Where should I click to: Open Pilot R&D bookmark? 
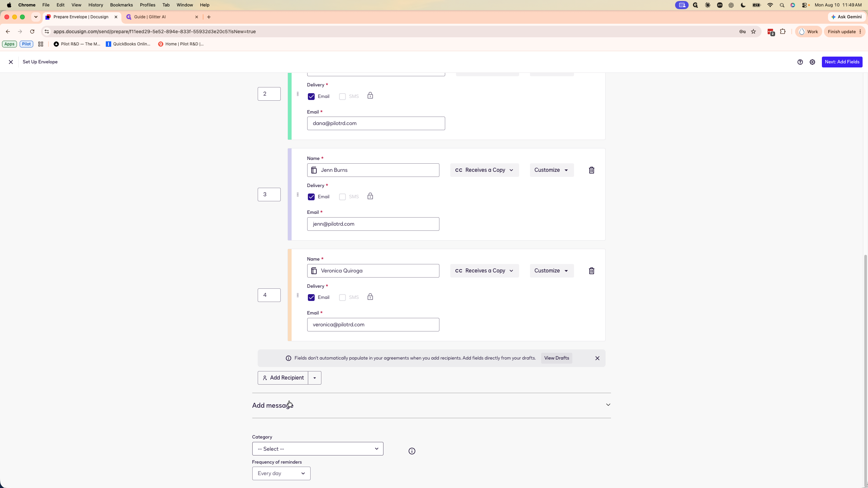click(77, 44)
